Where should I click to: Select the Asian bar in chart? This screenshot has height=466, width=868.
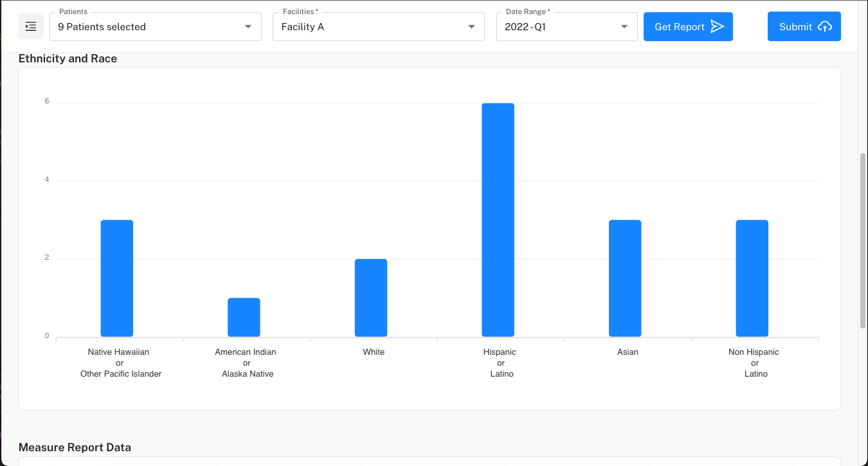point(625,278)
